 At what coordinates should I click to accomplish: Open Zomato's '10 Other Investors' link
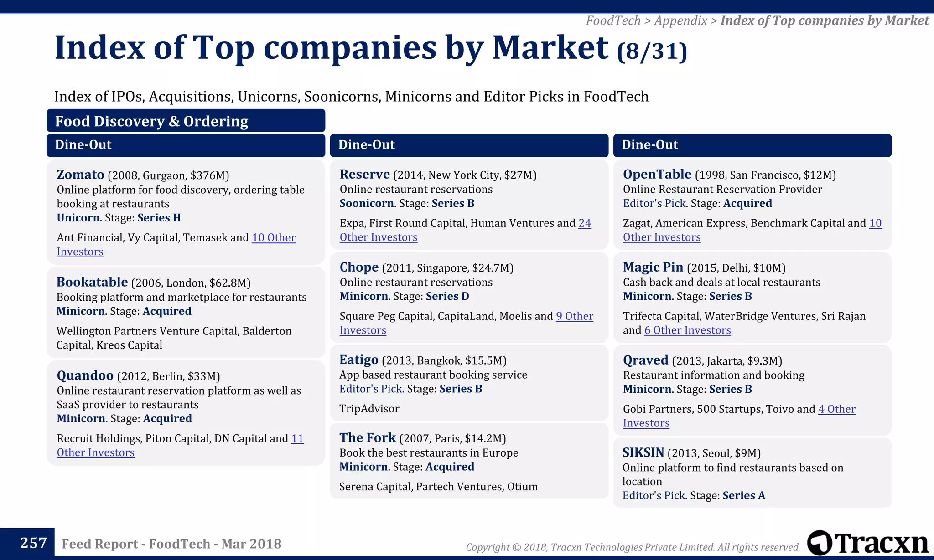coord(273,238)
